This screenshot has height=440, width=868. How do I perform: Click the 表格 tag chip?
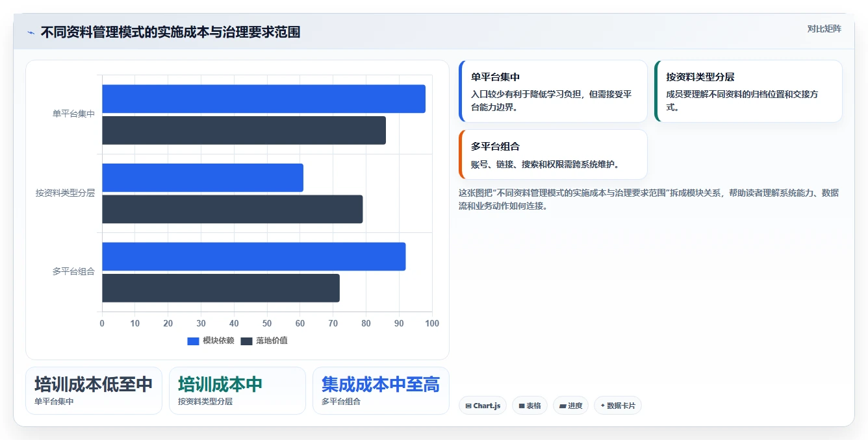530,406
